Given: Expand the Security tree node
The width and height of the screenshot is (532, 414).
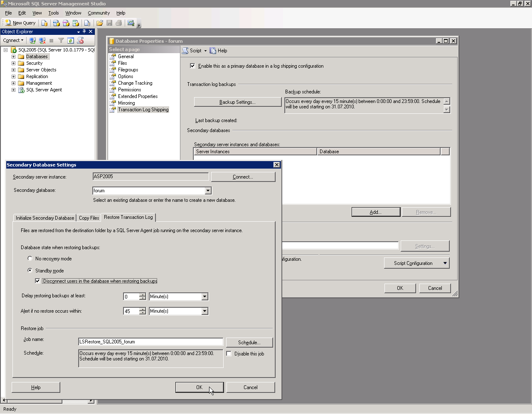Looking at the screenshot, I should (13, 63).
